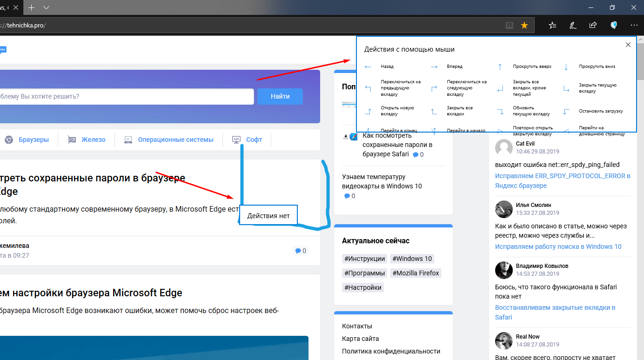This screenshot has height=360, width=644.
Task: Select the #Mozilla Firefox tag
Action: coord(416,273)
